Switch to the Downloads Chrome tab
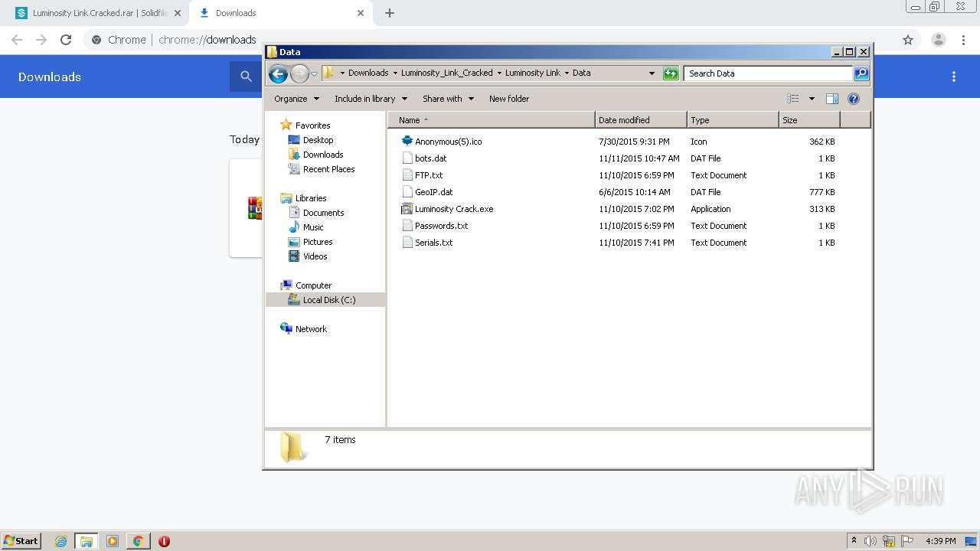 (x=279, y=13)
